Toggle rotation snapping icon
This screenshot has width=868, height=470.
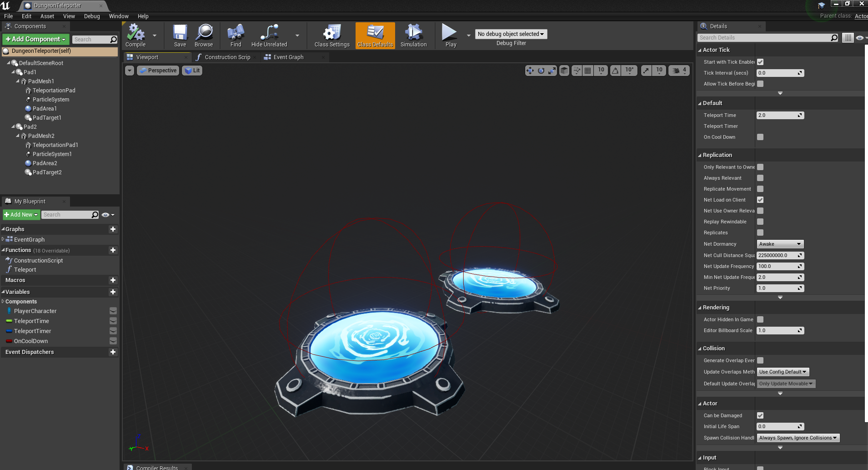tap(615, 71)
